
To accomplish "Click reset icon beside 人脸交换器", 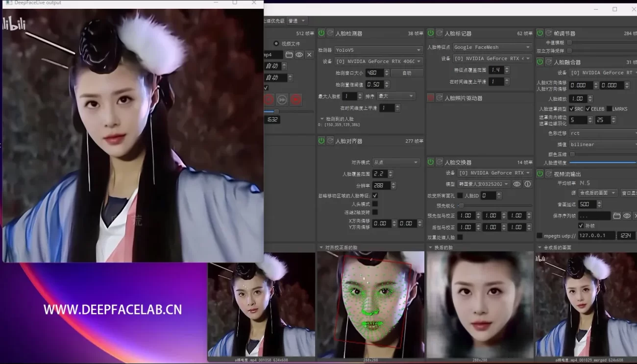I will [440, 162].
